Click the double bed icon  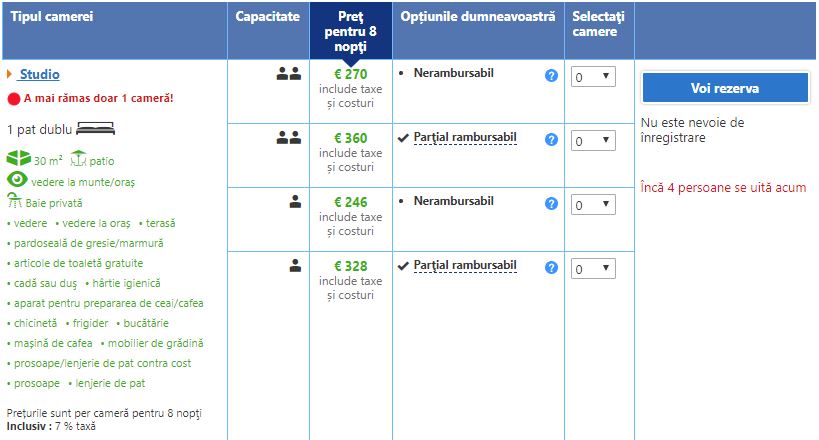tap(95, 129)
